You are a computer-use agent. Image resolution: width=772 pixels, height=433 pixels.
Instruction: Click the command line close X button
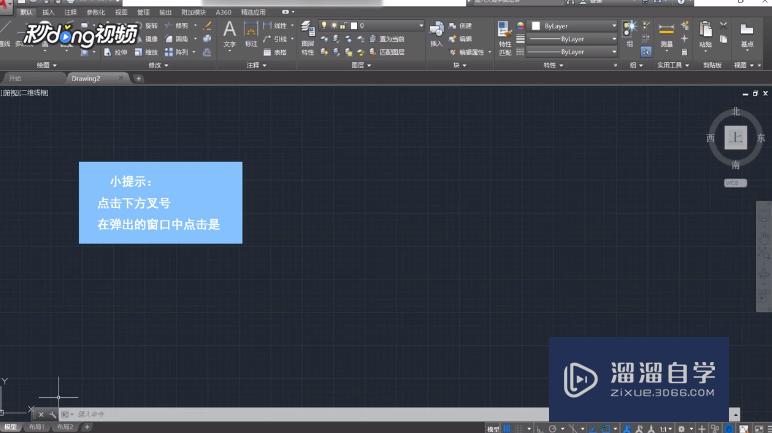(x=41, y=414)
